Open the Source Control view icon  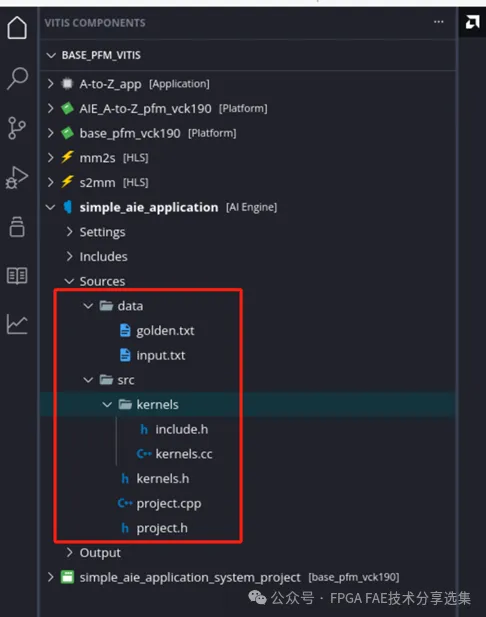click(17, 128)
